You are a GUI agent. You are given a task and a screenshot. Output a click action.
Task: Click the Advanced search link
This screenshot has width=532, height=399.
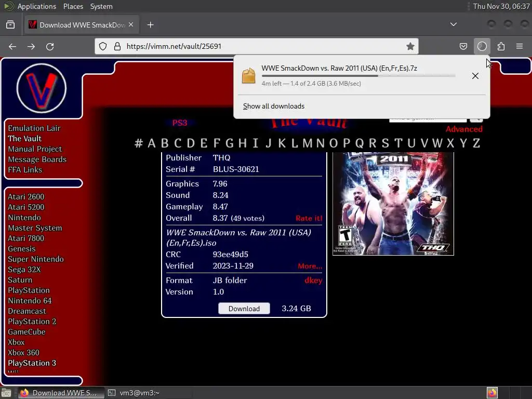click(x=464, y=129)
